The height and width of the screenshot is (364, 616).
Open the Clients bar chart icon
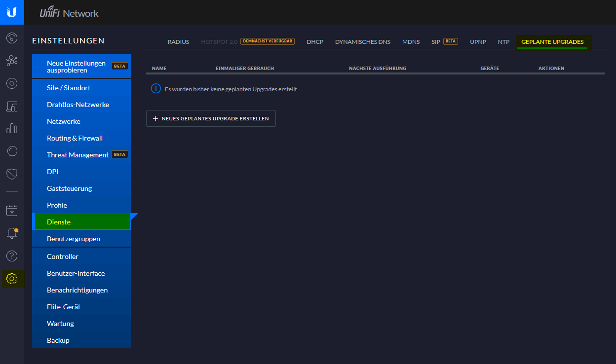(x=12, y=129)
